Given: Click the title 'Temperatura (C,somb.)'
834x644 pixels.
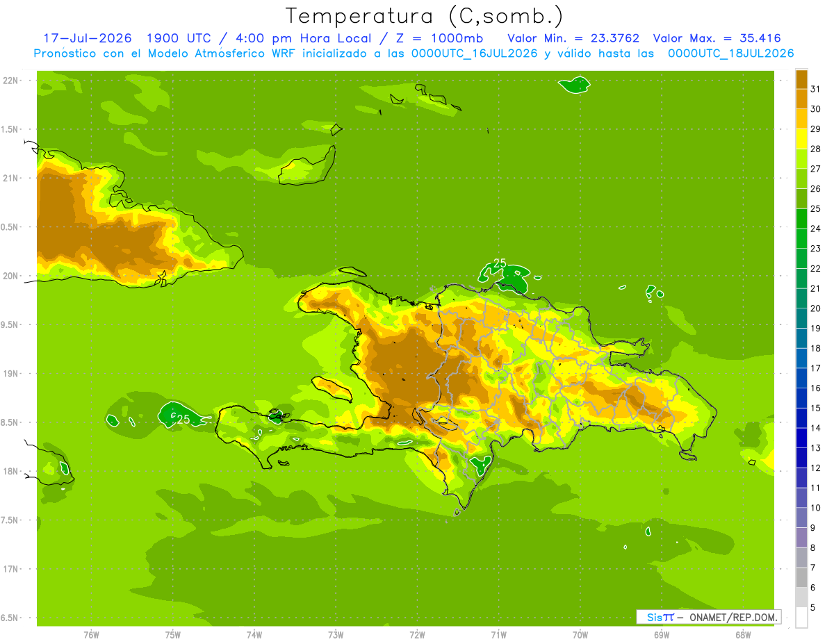Looking at the screenshot, I should pos(425,17).
